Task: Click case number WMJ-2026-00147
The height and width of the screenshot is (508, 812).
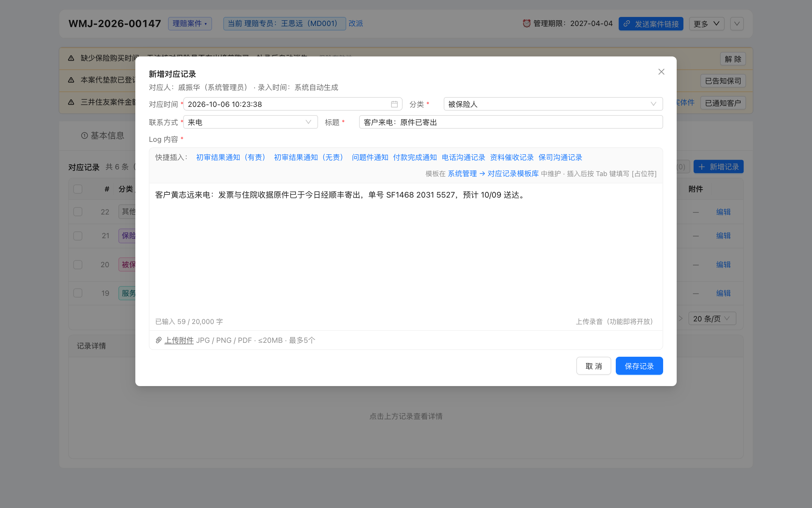Action: coord(115,24)
